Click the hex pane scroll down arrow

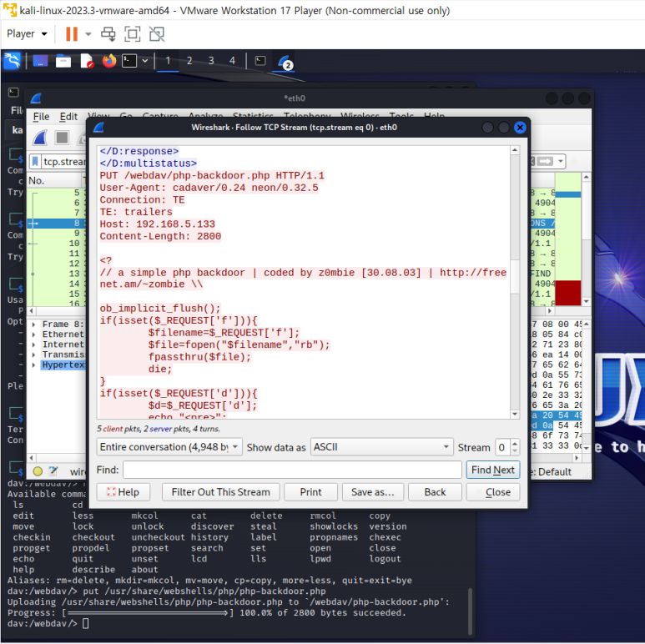587,448
